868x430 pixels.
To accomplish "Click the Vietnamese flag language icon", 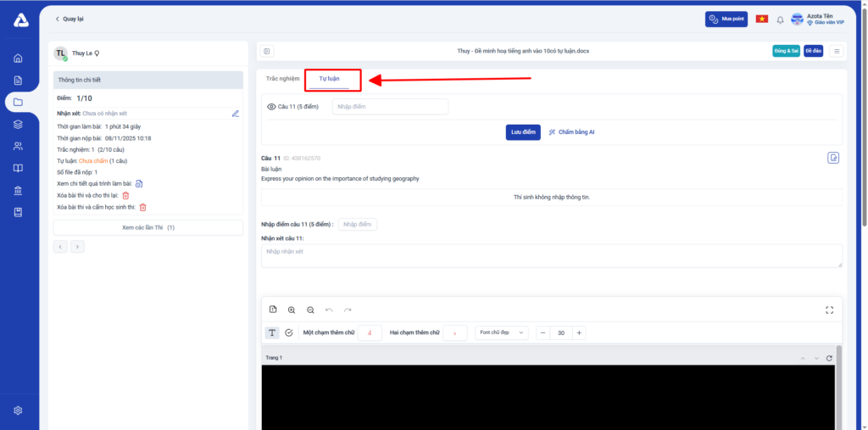I will 761,20.
